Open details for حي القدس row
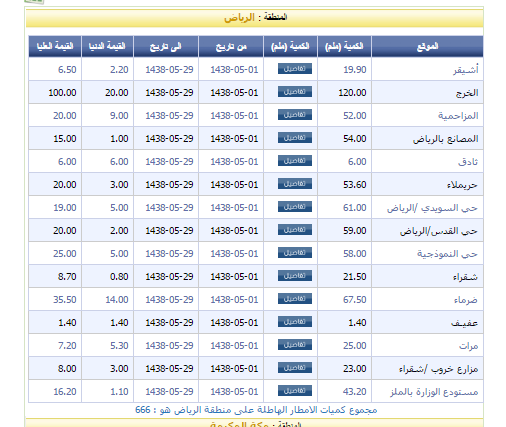 coord(295,230)
